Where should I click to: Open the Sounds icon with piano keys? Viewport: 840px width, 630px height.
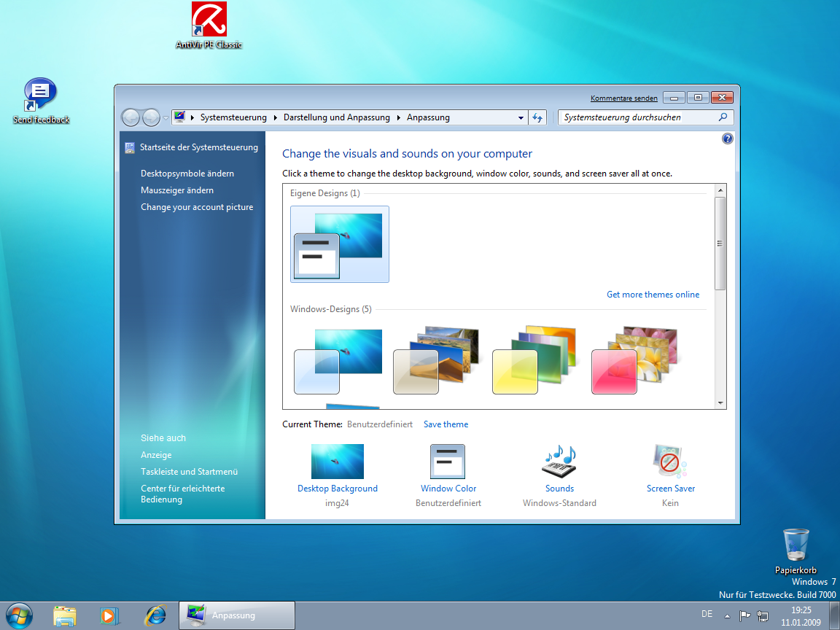click(559, 462)
